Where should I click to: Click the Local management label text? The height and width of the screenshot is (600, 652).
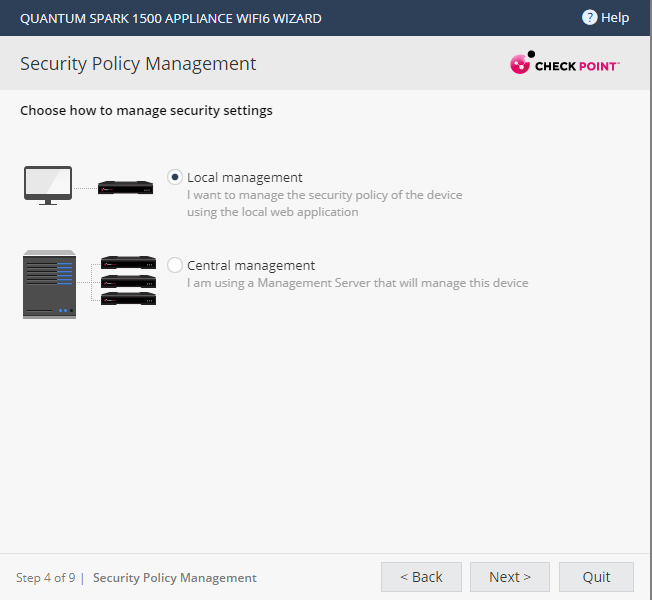click(244, 178)
